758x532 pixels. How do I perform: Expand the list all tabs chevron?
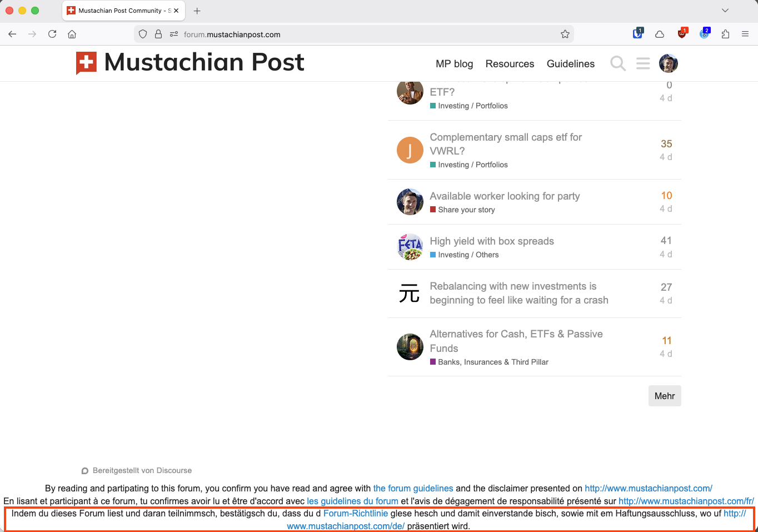[x=725, y=11]
